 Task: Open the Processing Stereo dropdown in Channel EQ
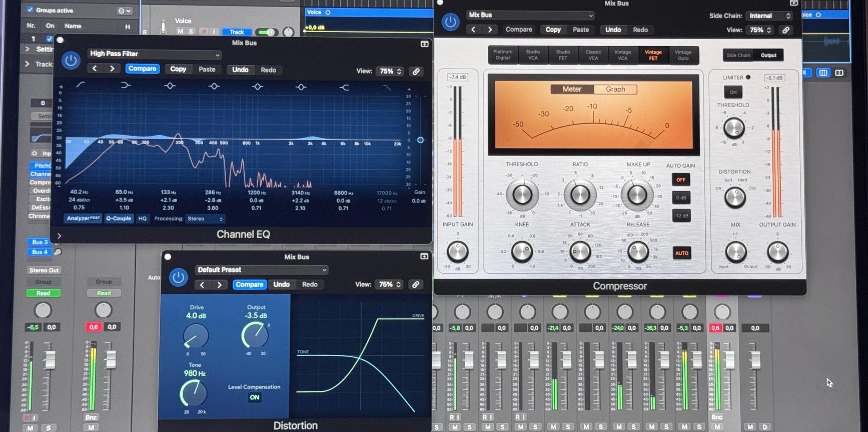pos(206,218)
